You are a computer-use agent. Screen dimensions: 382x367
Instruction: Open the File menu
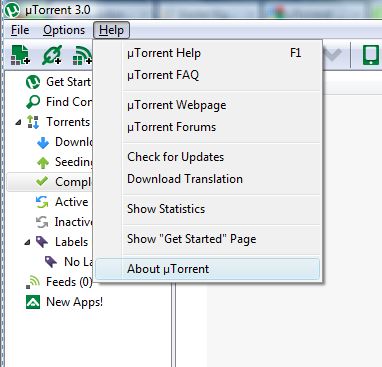(20, 30)
